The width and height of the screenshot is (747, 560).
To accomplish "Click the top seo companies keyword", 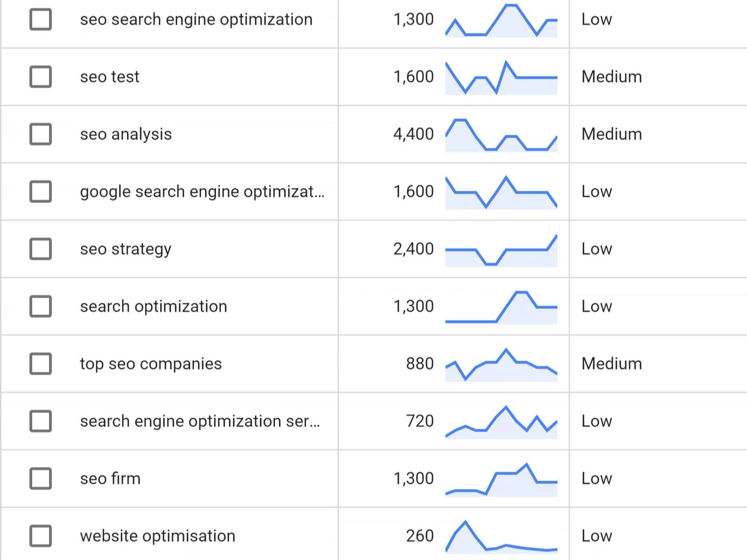I will 151,364.
